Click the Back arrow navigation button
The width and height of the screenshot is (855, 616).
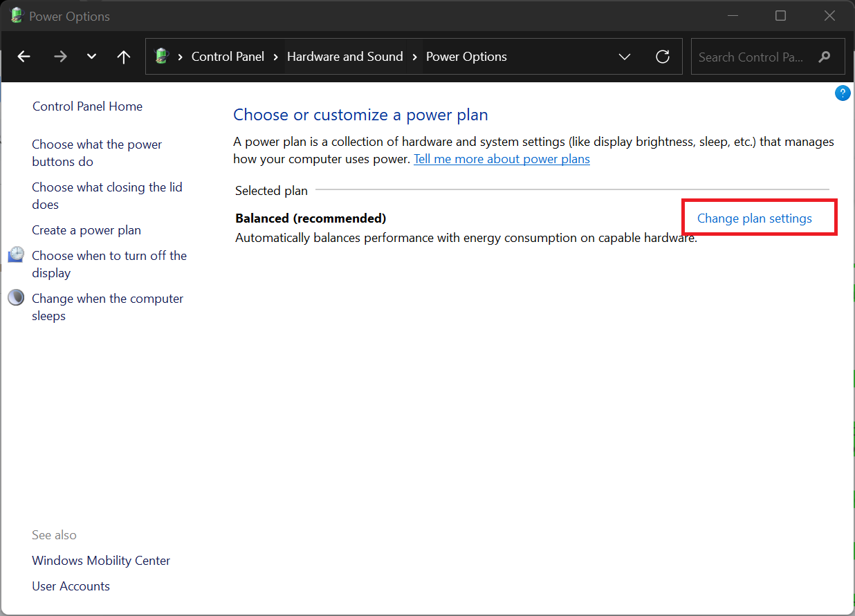[x=24, y=57]
